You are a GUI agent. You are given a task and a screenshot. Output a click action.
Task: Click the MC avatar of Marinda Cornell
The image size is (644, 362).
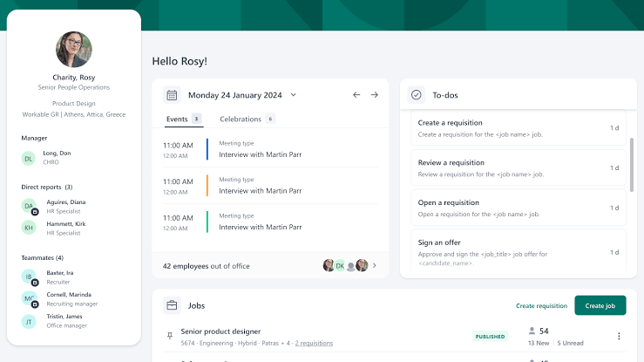29,298
